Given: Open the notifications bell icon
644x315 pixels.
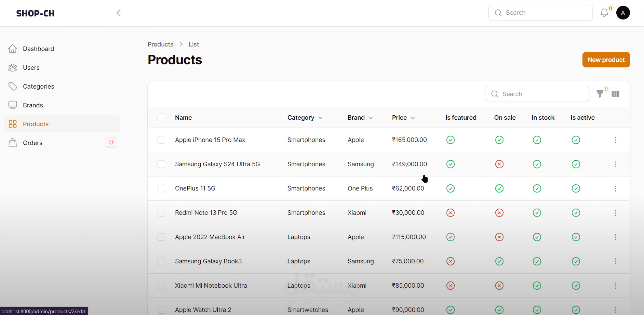Looking at the screenshot, I should pyautogui.click(x=604, y=13).
